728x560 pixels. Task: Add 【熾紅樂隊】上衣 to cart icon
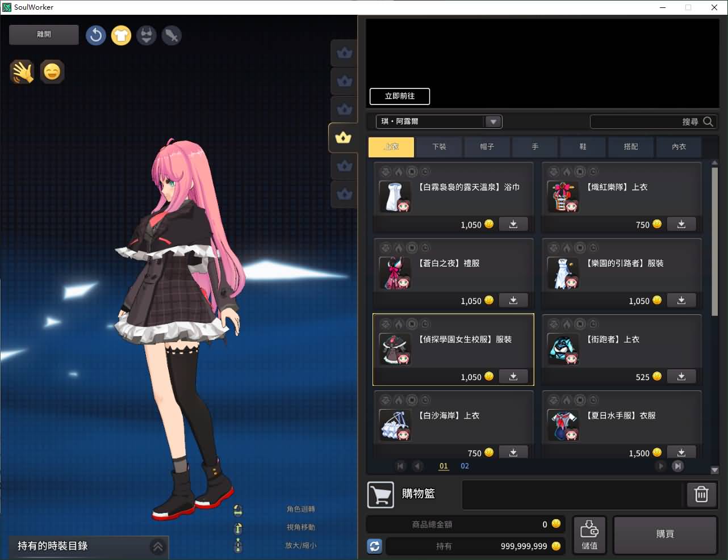[x=681, y=224]
